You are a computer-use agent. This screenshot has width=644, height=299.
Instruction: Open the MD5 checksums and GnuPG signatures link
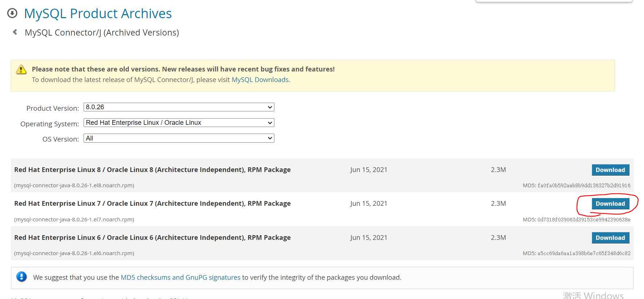[181, 277]
